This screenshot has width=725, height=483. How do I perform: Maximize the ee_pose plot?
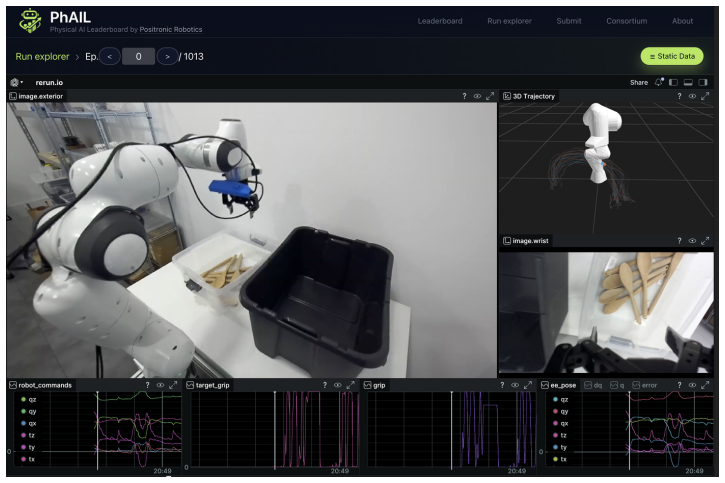point(705,385)
